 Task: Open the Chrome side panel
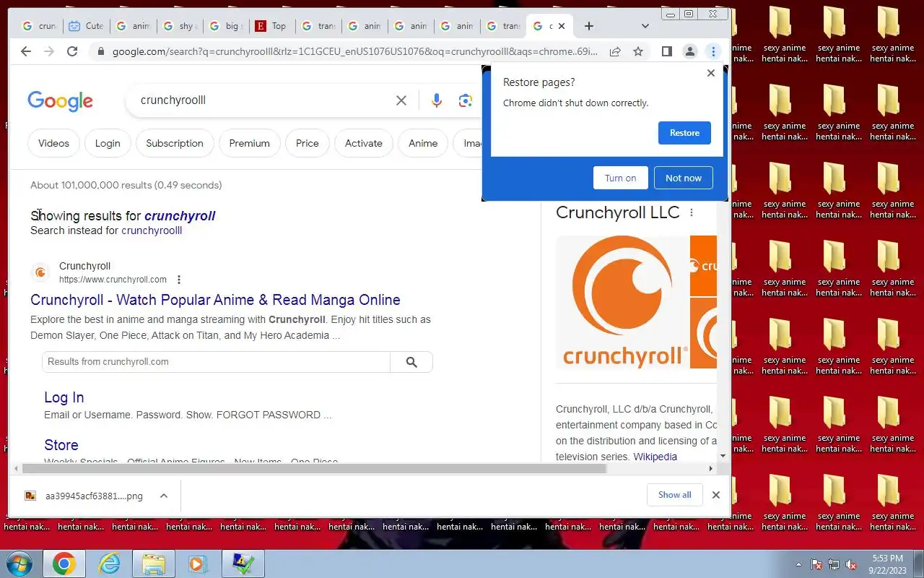[x=667, y=51]
